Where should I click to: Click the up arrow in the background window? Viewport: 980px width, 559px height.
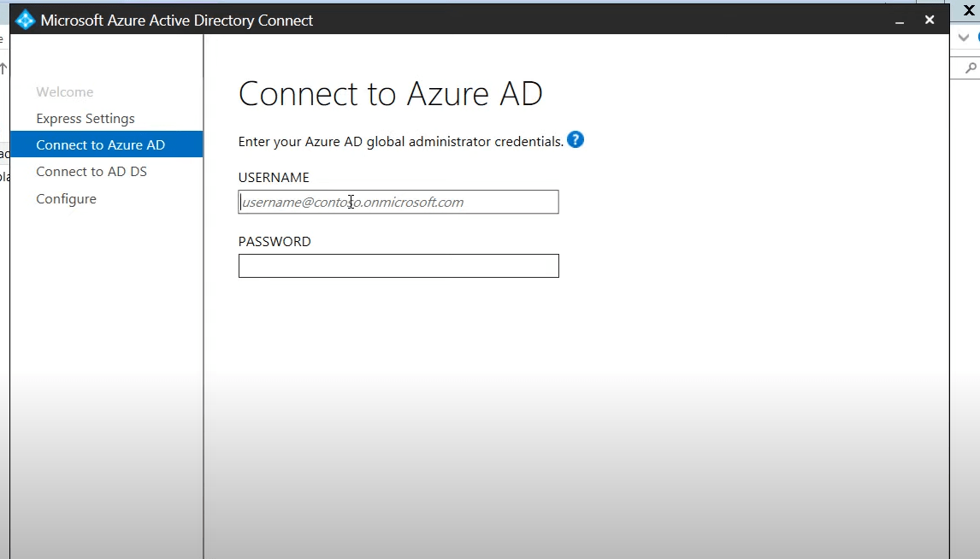pos(3,68)
